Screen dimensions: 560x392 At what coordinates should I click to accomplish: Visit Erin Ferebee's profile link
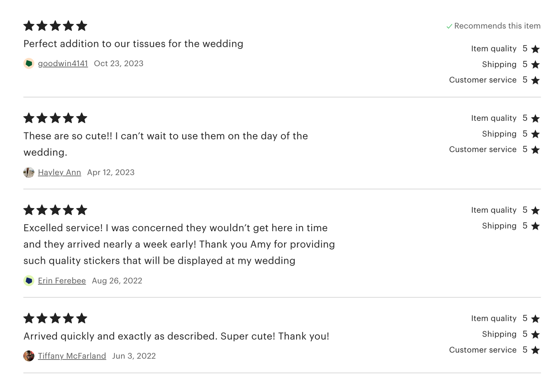click(x=62, y=281)
